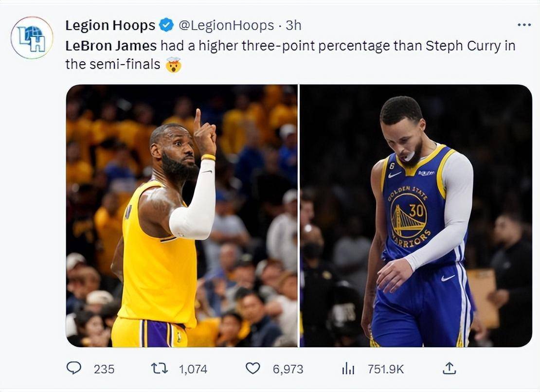Open the right photo of the Warriors player
Image resolution: width=540 pixels, height=392 pixels.
coord(416,216)
